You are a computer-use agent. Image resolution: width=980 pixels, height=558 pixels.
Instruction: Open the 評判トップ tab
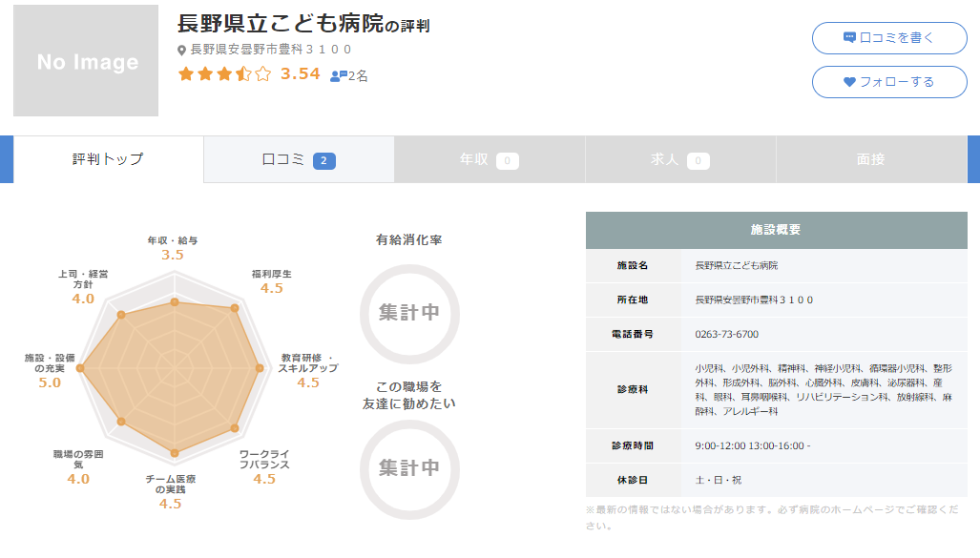[x=108, y=159]
